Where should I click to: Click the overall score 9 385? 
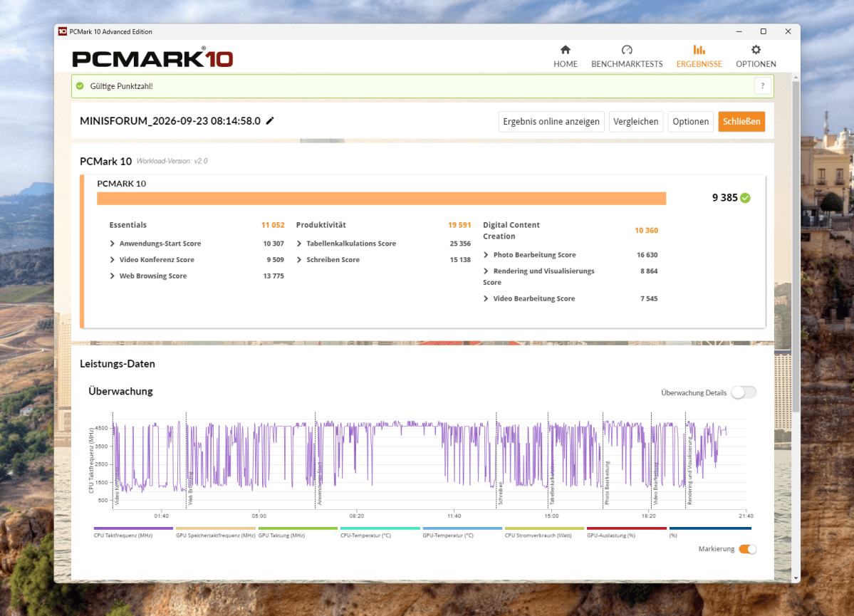[724, 198]
